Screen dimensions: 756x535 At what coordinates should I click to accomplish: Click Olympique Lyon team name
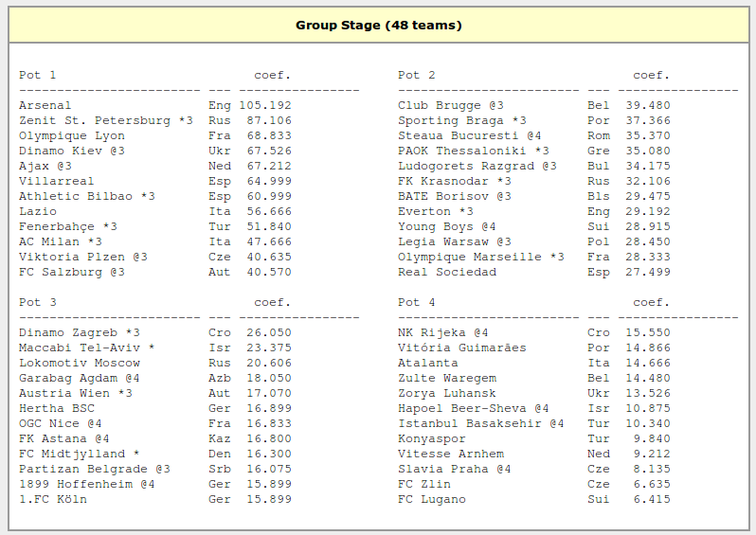point(71,135)
